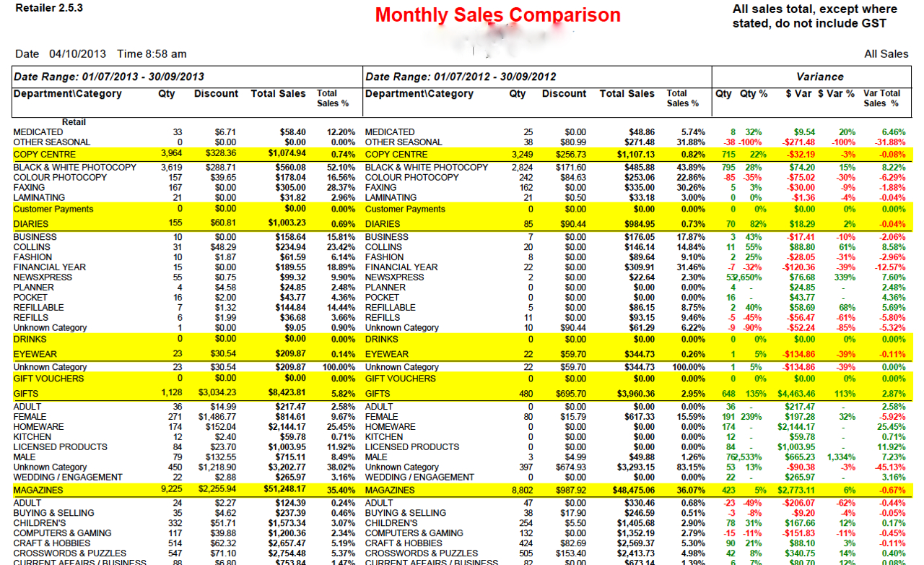Click the All Sales label
This screenshot has height=565, width=924.
click(x=886, y=54)
